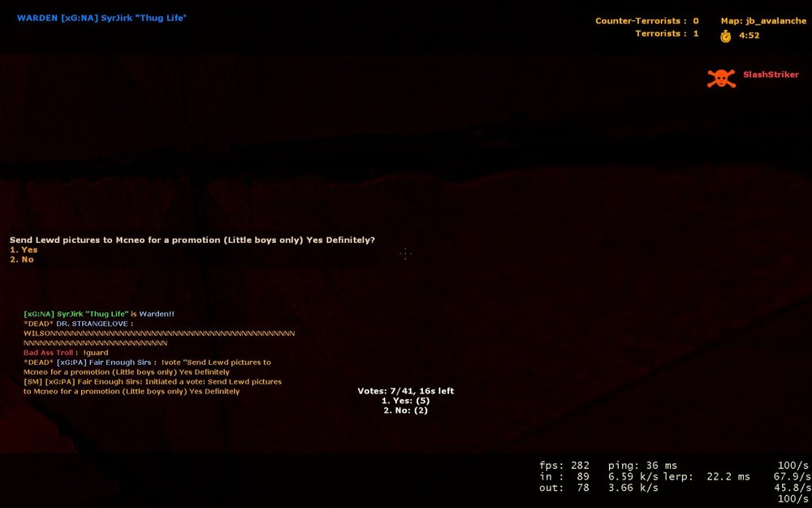Click the Terrorists : 1 score line
The width and height of the screenshot is (812, 508).
[667, 33]
